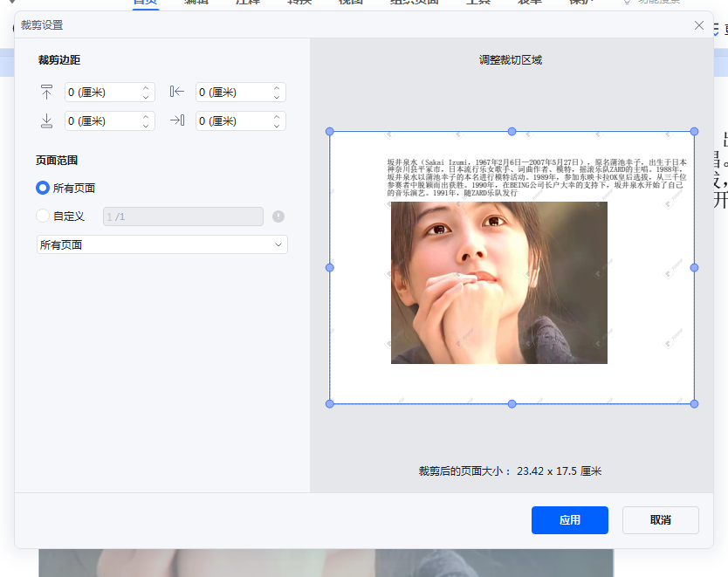
Task: Select the top margin crop icon
Action: [x=46, y=92]
